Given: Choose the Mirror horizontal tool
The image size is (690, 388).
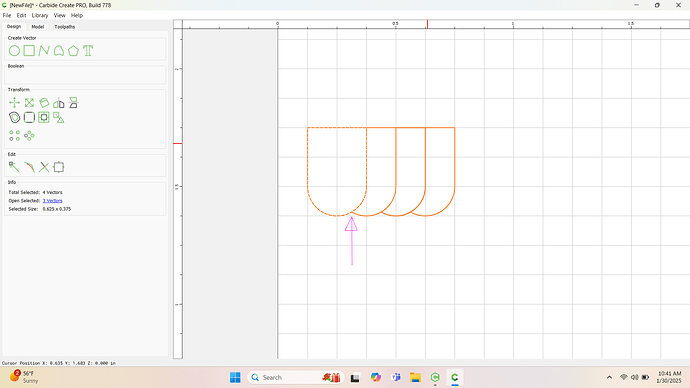Looking at the screenshot, I should click(x=59, y=103).
